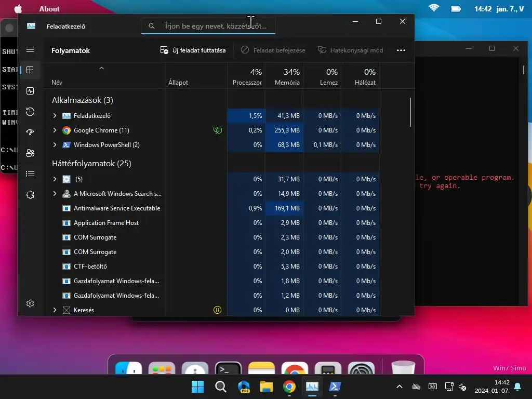Expand the unnamed (5) background process group
The height and width of the screenshot is (399, 532).
pyautogui.click(x=55, y=179)
